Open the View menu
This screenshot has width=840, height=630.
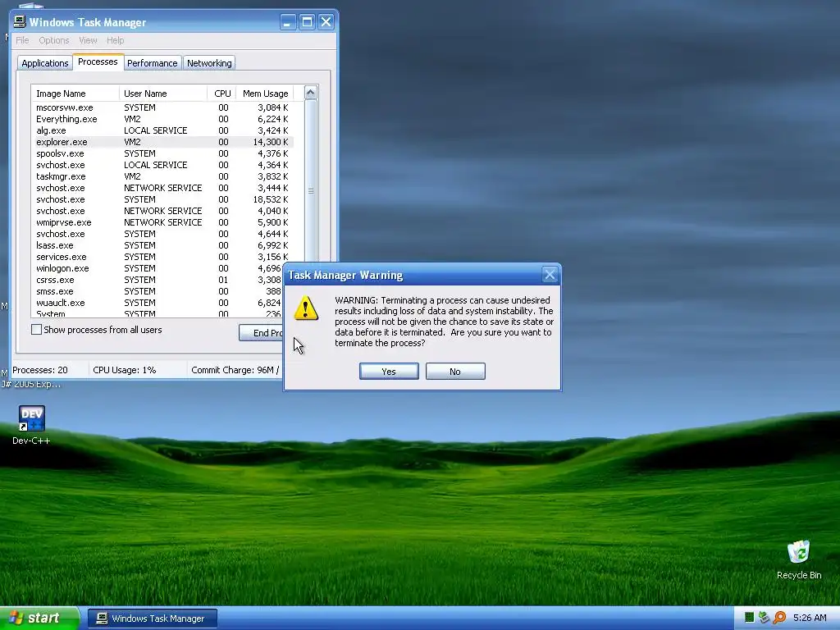[88, 40]
